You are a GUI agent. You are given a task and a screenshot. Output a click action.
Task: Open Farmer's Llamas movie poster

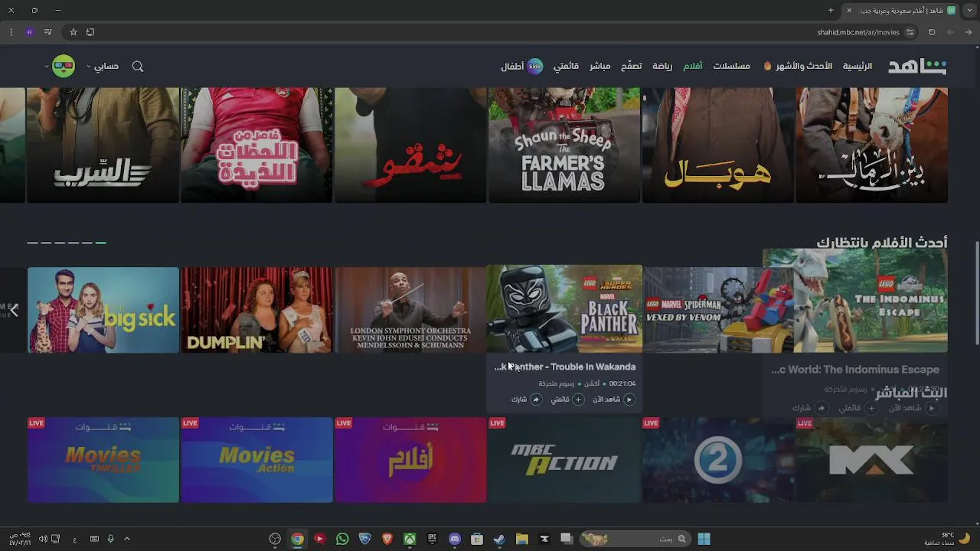click(564, 145)
